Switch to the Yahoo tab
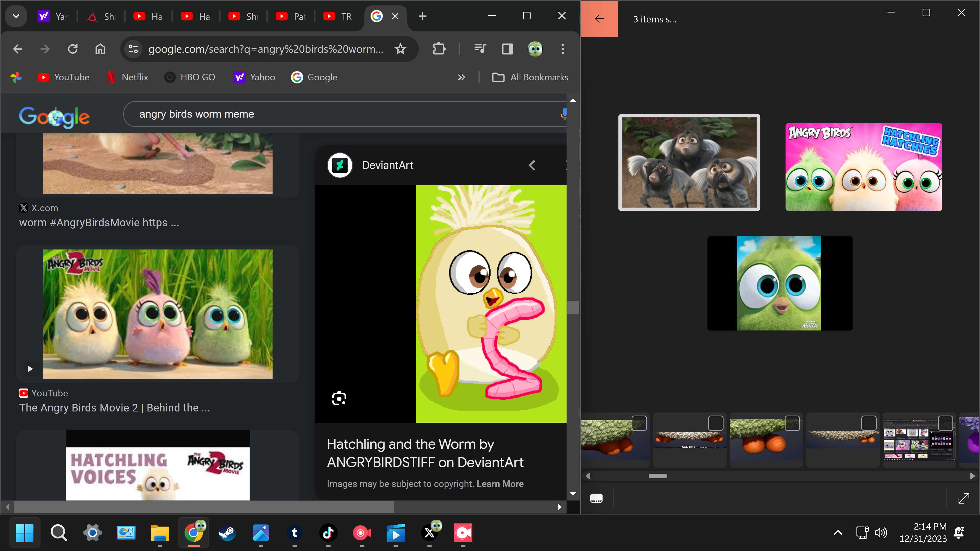The height and width of the screenshot is (551, 980). pos(54,16)
